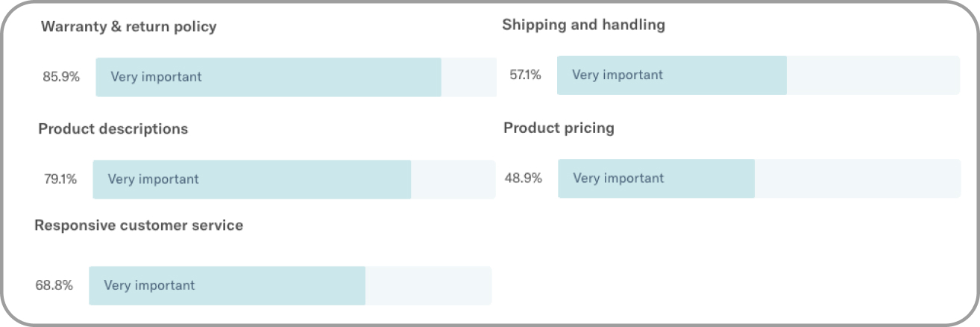Select "Very important" in Product pricing bar
The image size is (980, 327).
click(618, 178)
